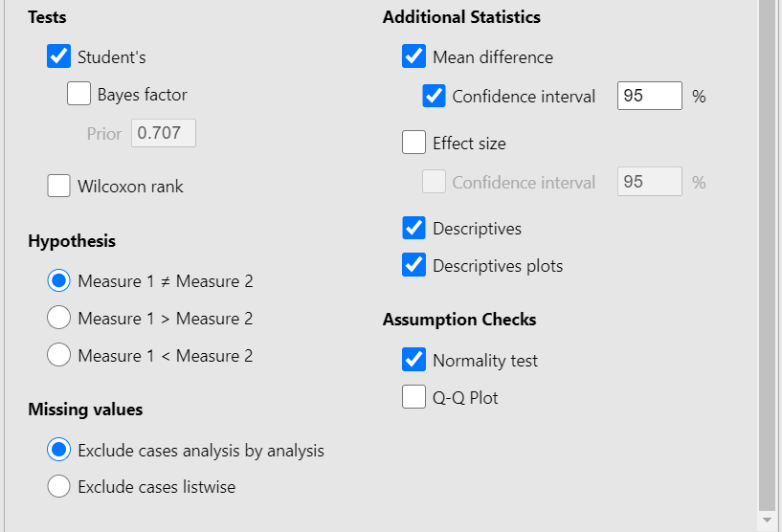The height and width of the screenshot is (532, 782).
Task: Select Exclude cases analysis by analysis
Action: (x=59, y=450)
